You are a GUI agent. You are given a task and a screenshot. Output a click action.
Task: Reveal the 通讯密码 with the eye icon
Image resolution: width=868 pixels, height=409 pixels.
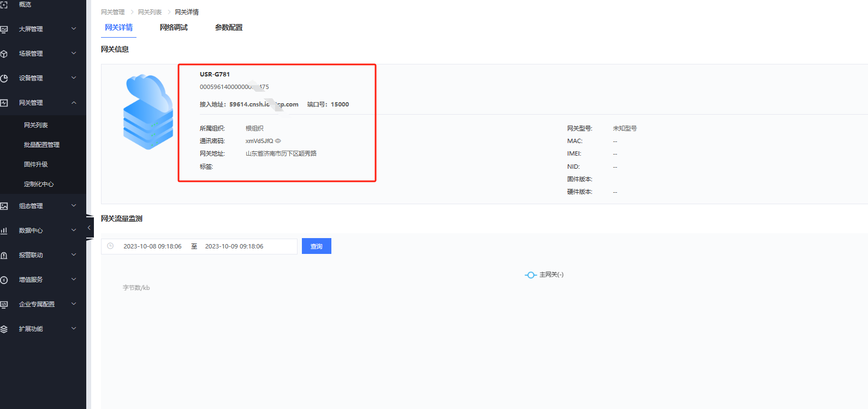278,141
